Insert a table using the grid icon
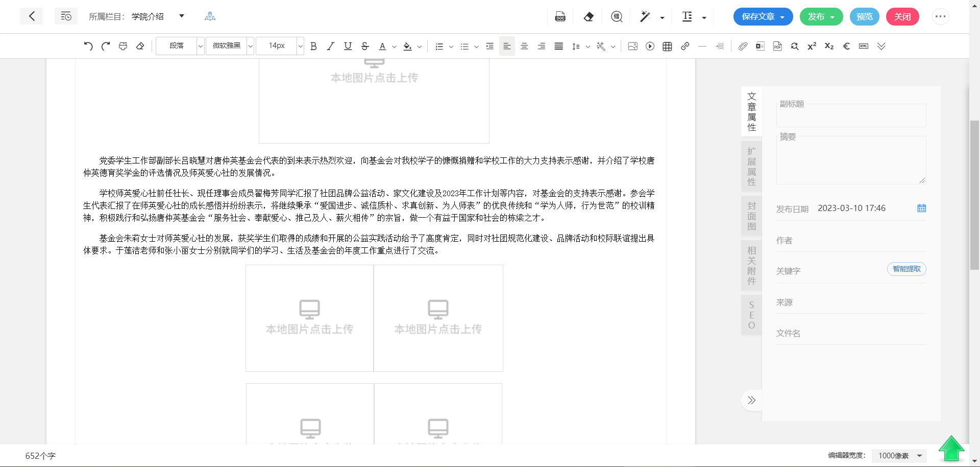This screenshot has width=980, height=467. tap(667, 46)
